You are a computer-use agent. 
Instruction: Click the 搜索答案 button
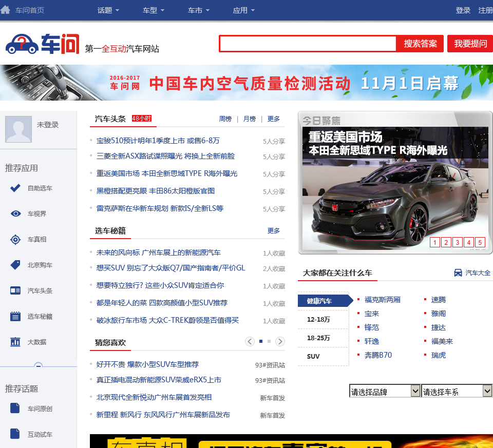point(420,44)
